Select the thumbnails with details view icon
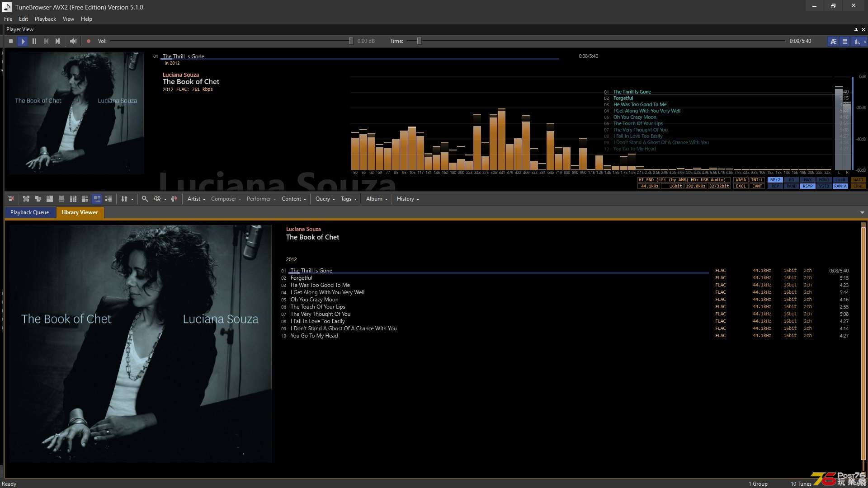The width and height of the screenshot is (868, 488). click(85, 199)
